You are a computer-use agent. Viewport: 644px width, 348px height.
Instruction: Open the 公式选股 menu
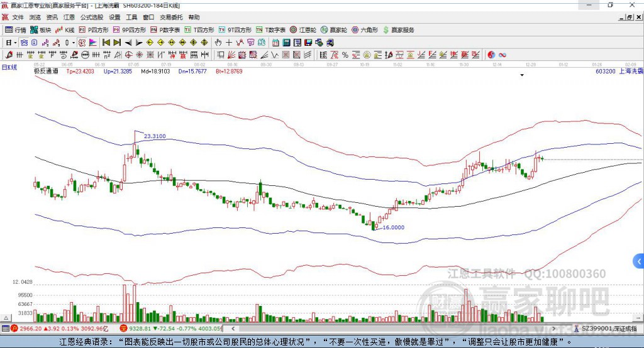(92, 17)
